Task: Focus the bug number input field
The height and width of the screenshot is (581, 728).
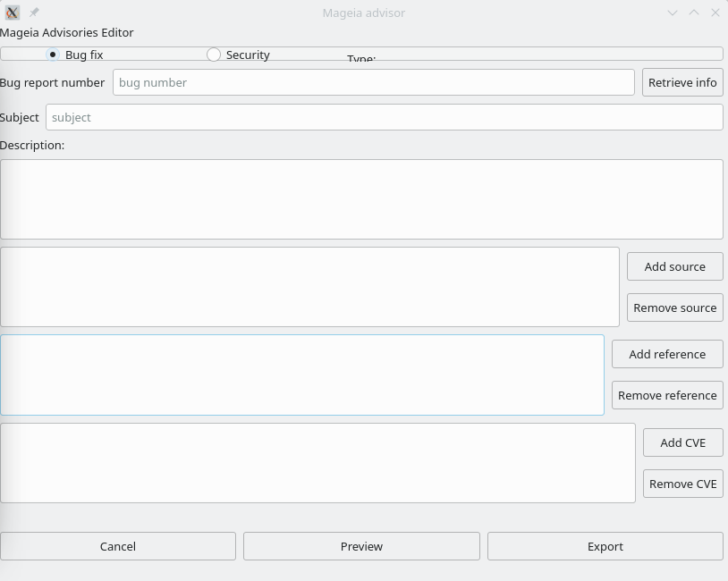Action: point(374,82)
